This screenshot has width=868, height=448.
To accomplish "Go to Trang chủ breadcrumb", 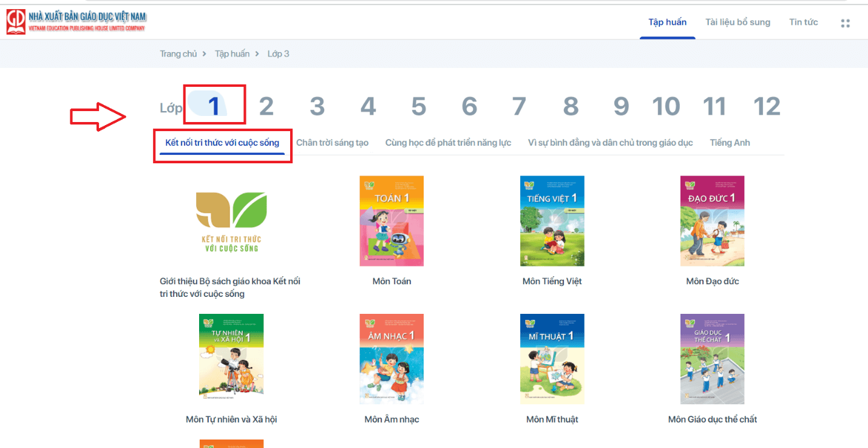I will pos(178,54).
